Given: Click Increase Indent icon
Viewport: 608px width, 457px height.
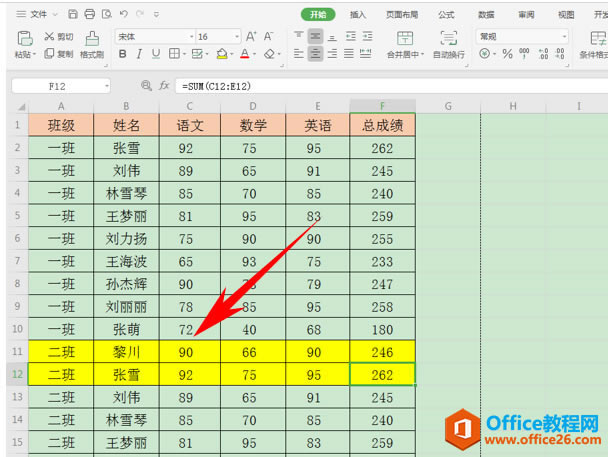Looking at the screenshot, I should tap(368, 36).
